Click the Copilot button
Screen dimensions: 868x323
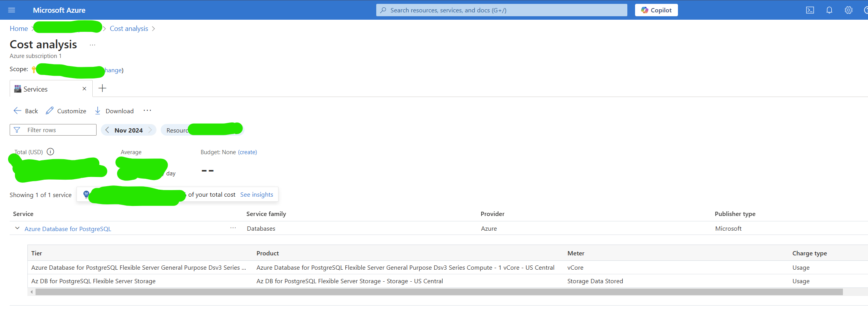pos(656,10)
